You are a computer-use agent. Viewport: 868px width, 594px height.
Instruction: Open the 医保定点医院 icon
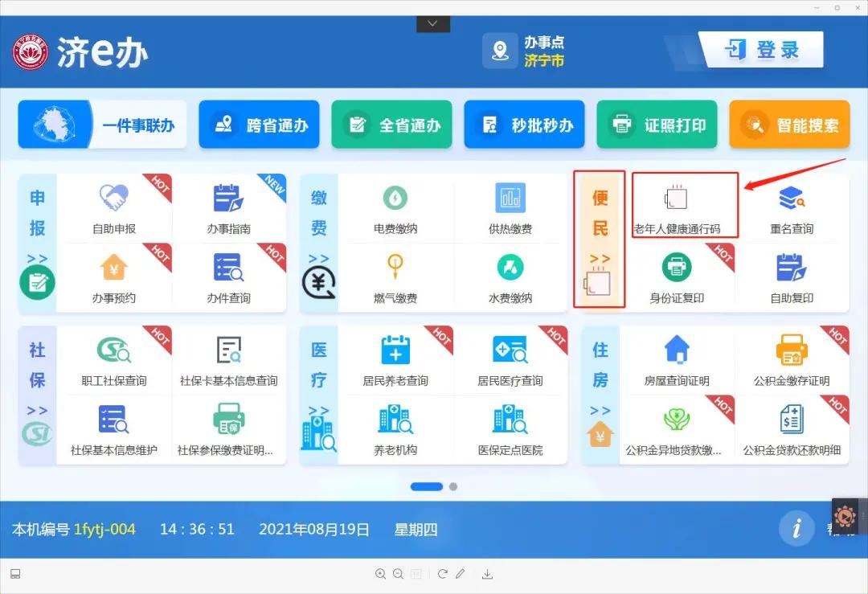click(x=510, y=419)
